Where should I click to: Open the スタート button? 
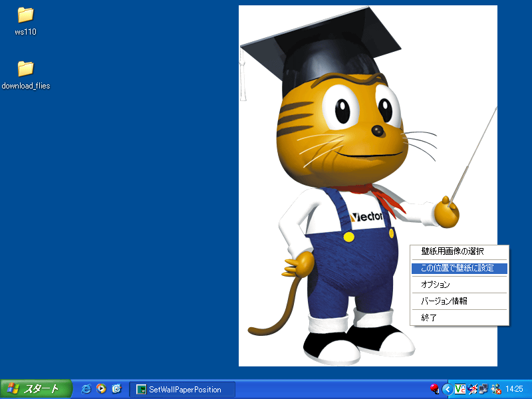(36, 389)
